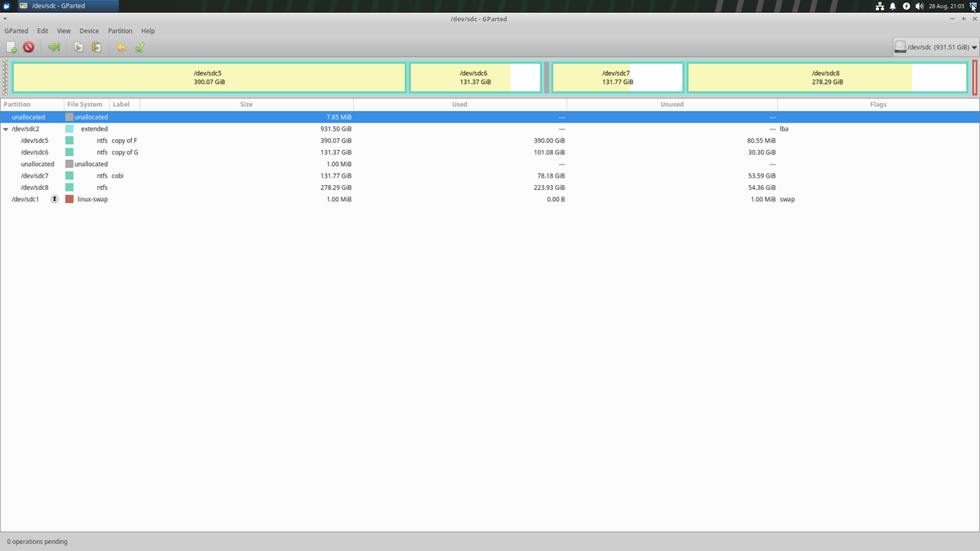The height and width of the screenshot is (551, 980).
Task: Click the 53.59 GiB unused value
Action: [761, 176]
